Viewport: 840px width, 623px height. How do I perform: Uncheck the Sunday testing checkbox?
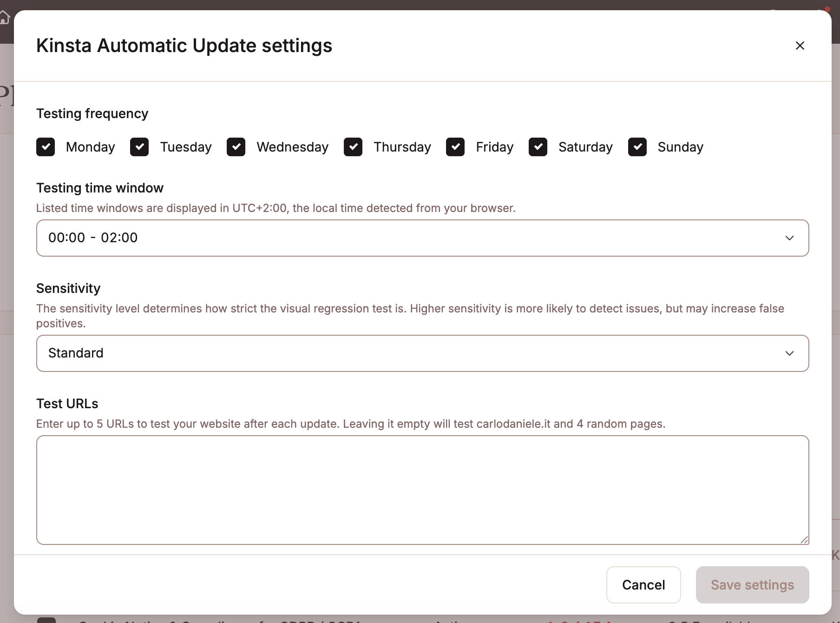[x=637, y=147]
